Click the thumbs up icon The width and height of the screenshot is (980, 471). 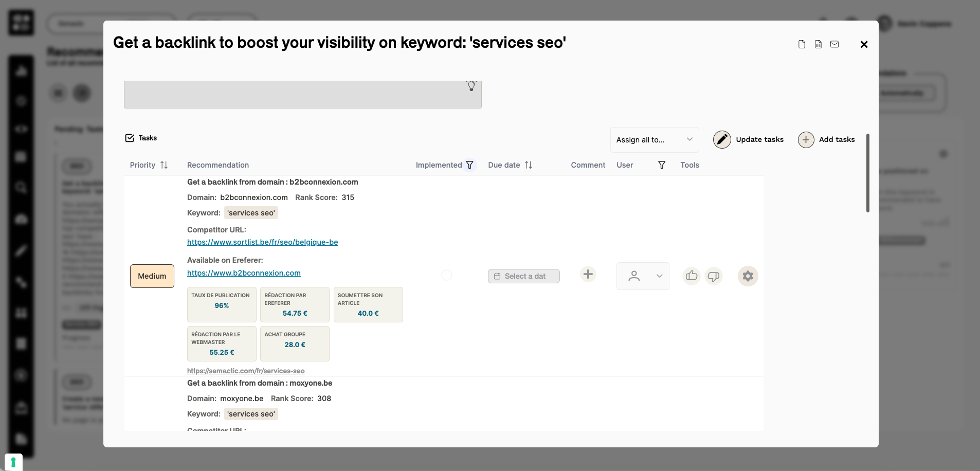click(x=692, y=276)
